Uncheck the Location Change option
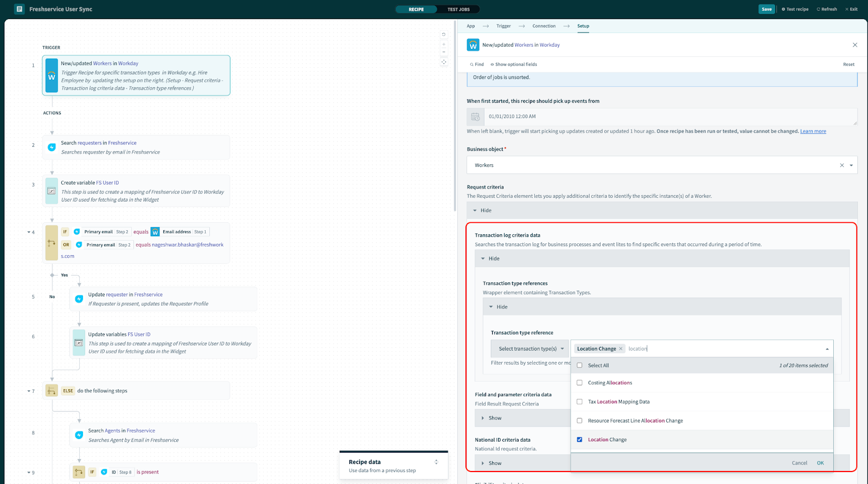Viewport: 868px width, 484px height. point(579,440)
